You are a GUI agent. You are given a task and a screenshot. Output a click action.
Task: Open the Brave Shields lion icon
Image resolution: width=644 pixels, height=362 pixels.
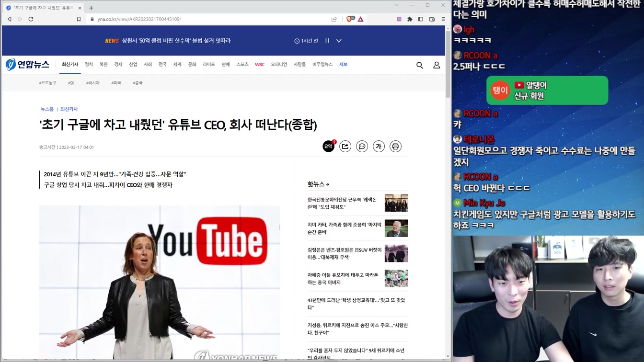pyautogui.click(x=350, y=19)
